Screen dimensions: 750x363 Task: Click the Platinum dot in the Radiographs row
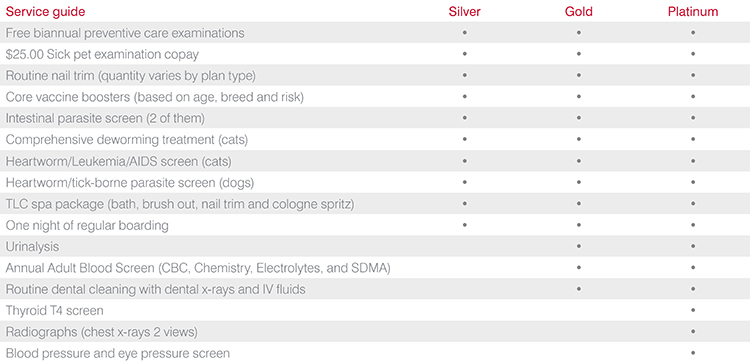click(x=693, y=331)
